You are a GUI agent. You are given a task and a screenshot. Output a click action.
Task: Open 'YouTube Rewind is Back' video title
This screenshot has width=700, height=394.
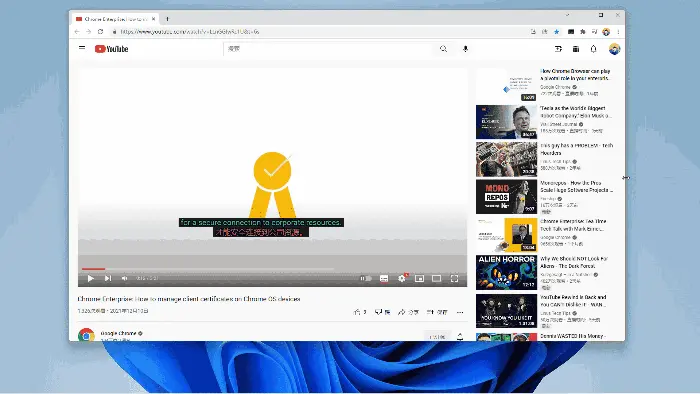coord(573,301)
